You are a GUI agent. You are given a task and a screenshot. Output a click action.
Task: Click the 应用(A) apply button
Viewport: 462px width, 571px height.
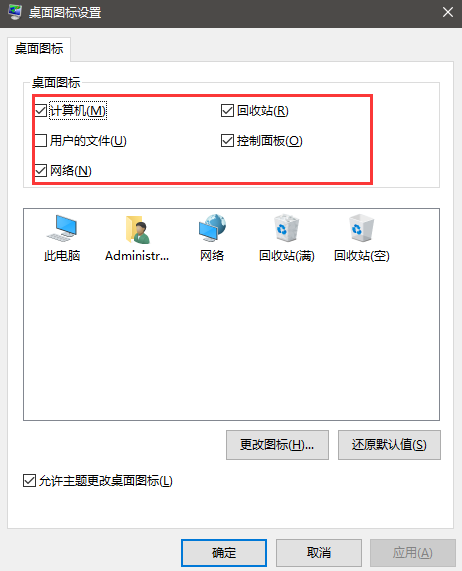[413, 553]
